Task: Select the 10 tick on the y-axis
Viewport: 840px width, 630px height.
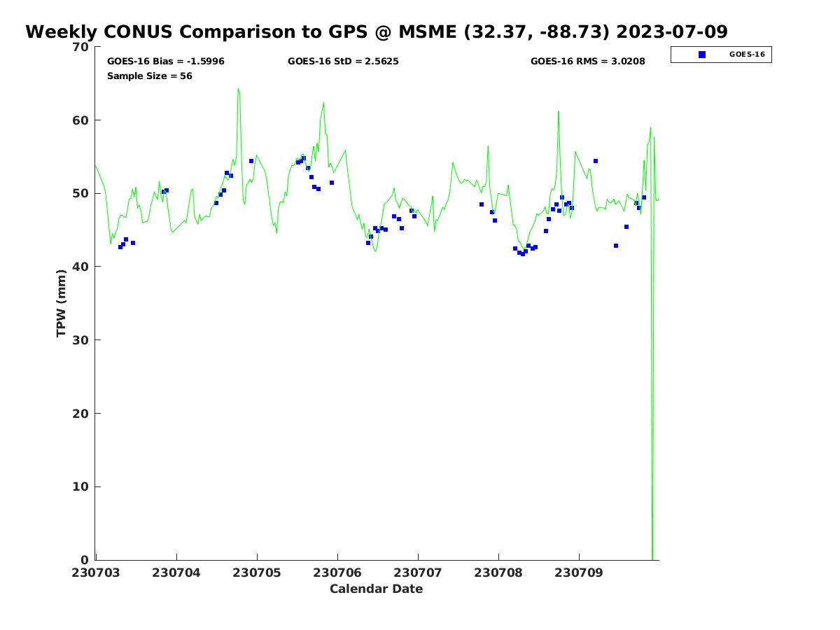Action: 81,487
